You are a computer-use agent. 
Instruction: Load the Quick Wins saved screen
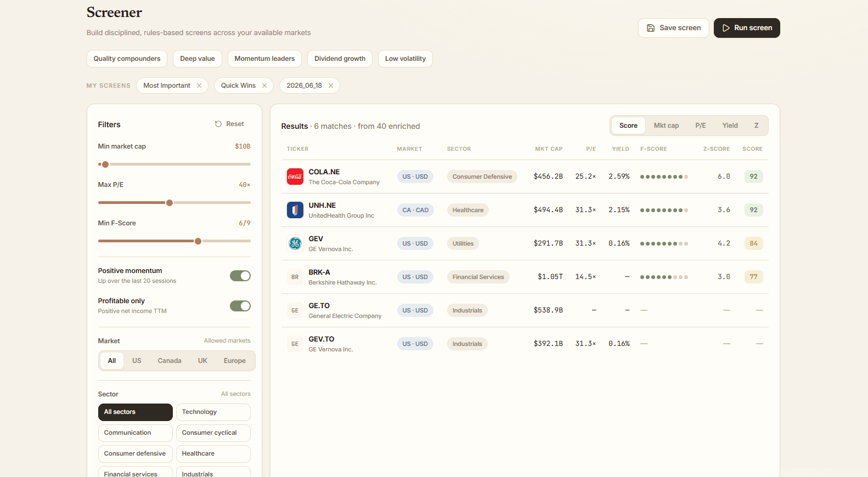tap(238, 86)
